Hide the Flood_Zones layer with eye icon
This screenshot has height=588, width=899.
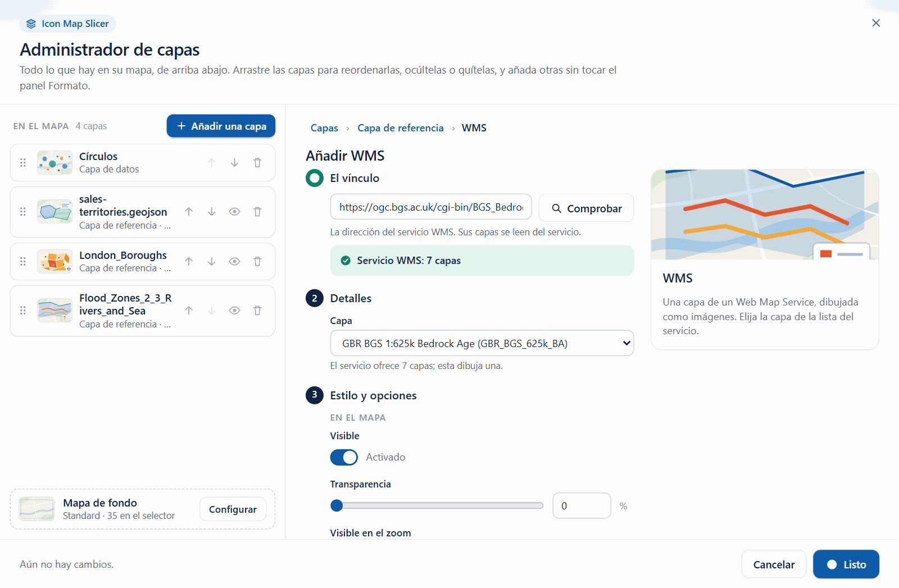tap(235, 311)
